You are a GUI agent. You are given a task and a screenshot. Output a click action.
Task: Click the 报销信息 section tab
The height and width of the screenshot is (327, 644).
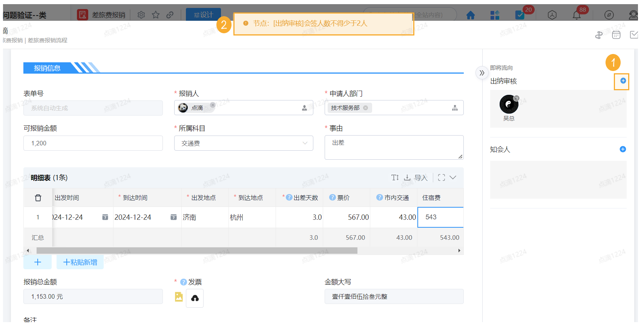tap(47, 68)
